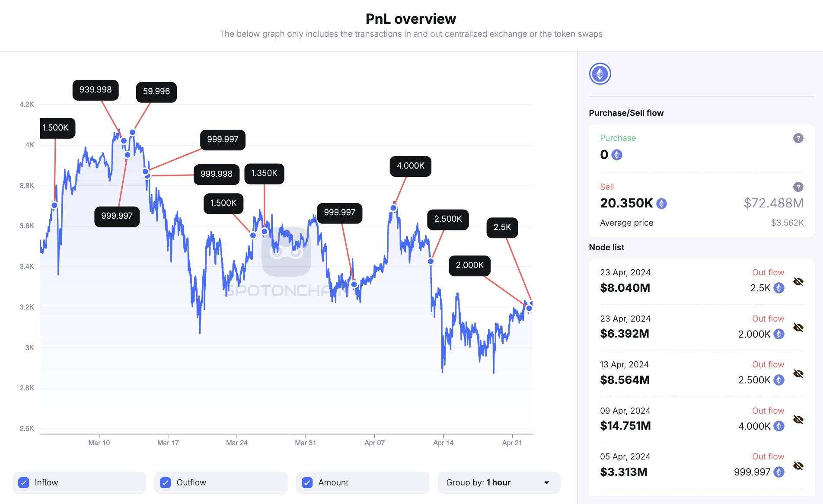
Task: Hide the $6.392M out flow node
Action: 798,328
